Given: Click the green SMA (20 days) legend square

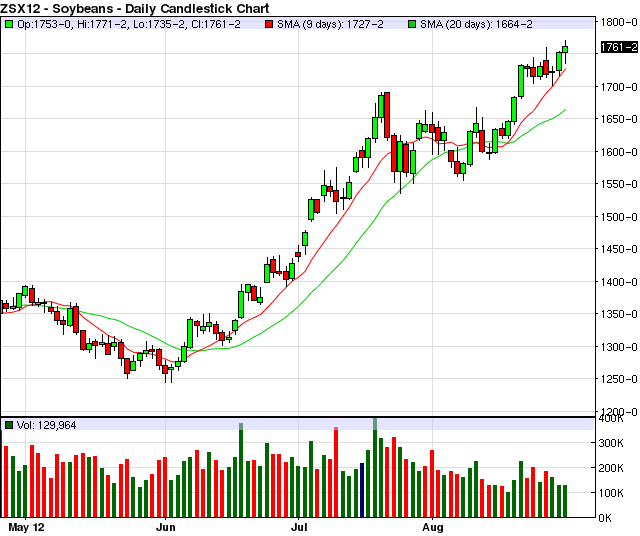Looking at the screenshot, I should tap(412, 24).
